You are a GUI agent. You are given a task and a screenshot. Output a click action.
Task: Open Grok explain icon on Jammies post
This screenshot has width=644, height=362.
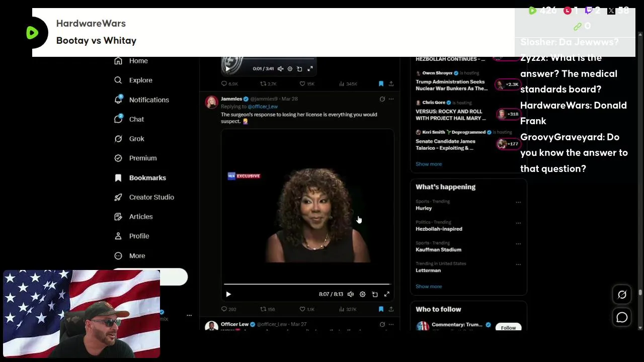(382, 99)
